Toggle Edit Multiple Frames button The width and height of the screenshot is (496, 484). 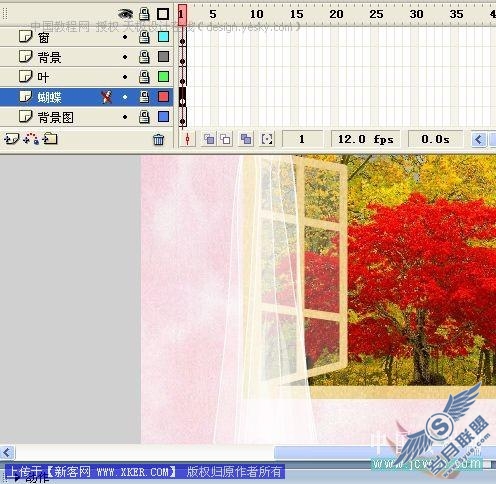(246, 139)
